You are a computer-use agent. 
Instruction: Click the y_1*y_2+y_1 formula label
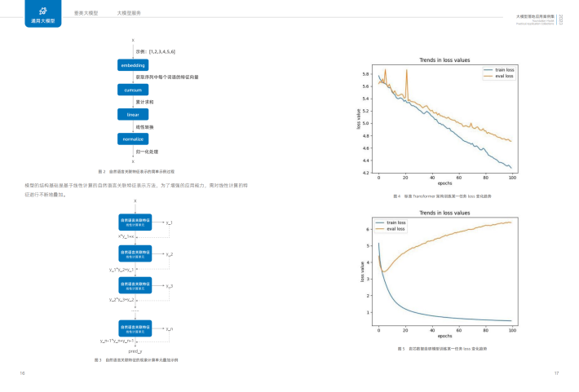[122, 270]
